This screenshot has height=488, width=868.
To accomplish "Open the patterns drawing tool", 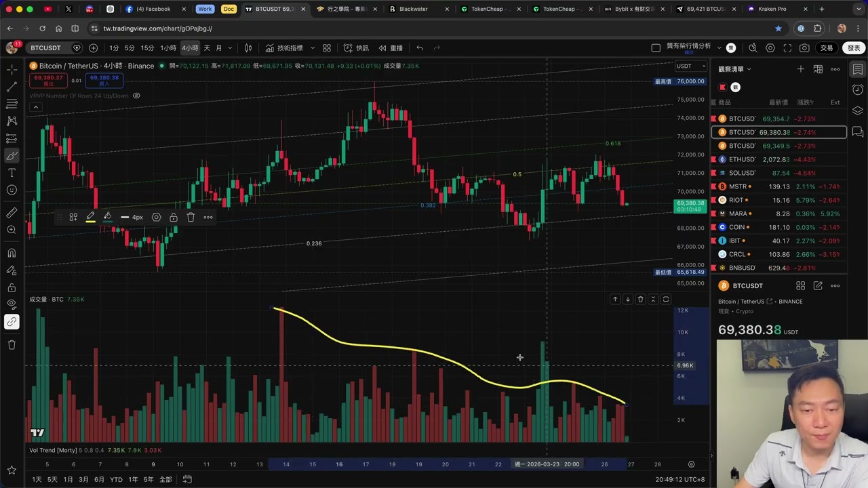I will click(12, 121).
